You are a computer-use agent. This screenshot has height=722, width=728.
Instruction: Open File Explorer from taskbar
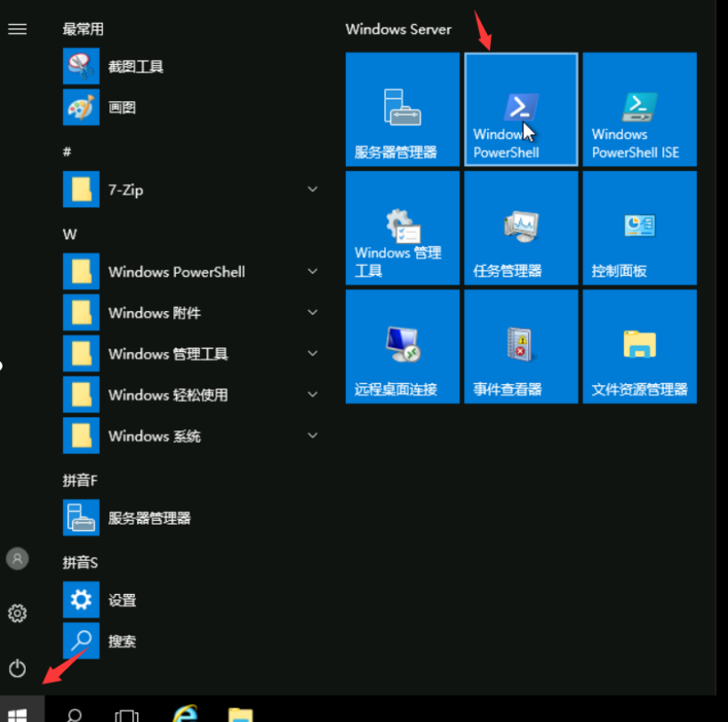point(241,715)
